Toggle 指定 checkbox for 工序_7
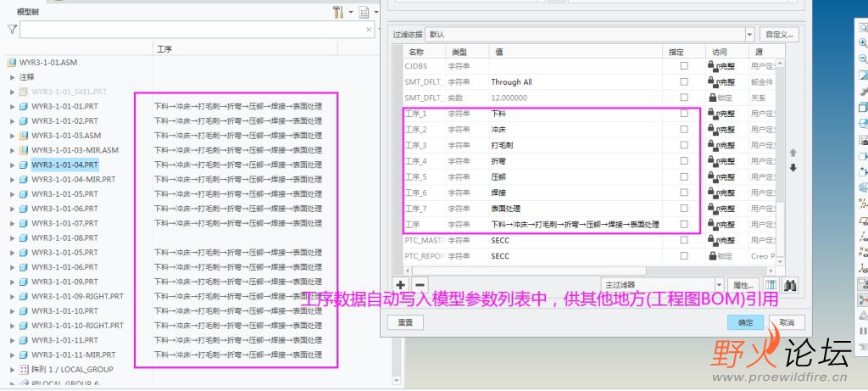This screenshot has height=391, width=868. pyautogui.click(x=684, y=209)
